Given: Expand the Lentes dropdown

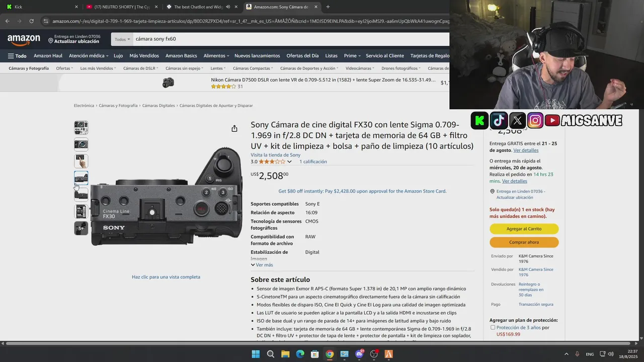Looking at the screenshot, I should click(218, 68).
